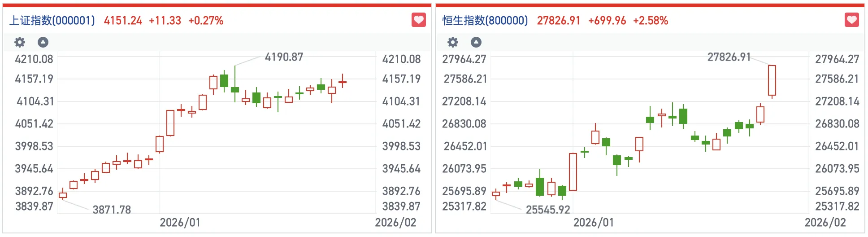Viewport: 868px width, 237px height.
Task: Select the 2026/02 date marker under 恒生指数
Action: click(825, 223)
